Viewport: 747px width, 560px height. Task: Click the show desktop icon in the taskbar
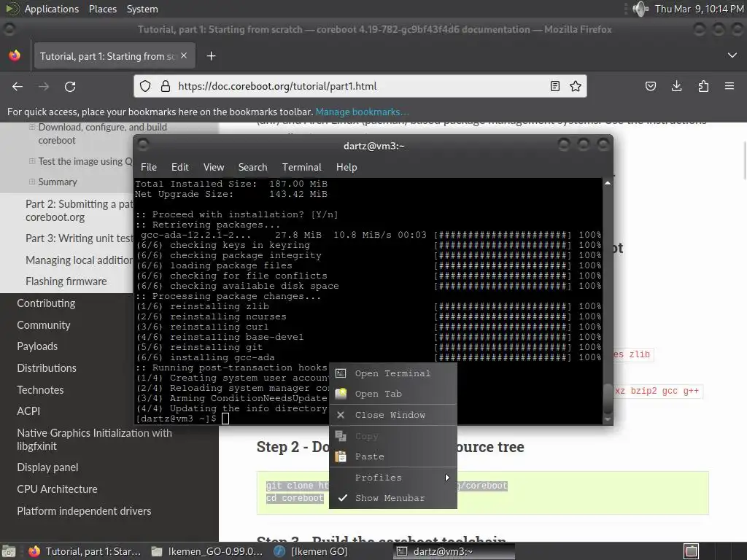[x=9, y=551]
